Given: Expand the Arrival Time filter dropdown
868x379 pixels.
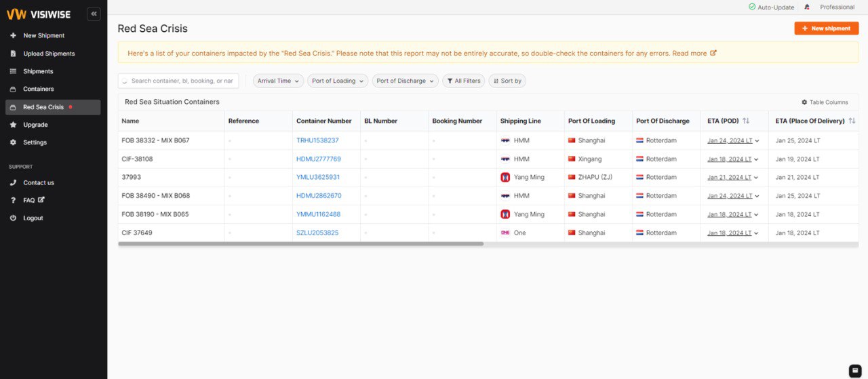Looking at the screenshot, I should tap(278, 81).
